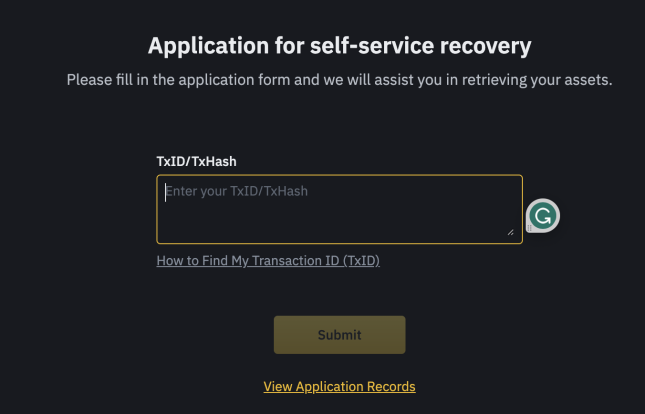Click the 'Application for self-service recovery' heading

click(x=339, y=46)
